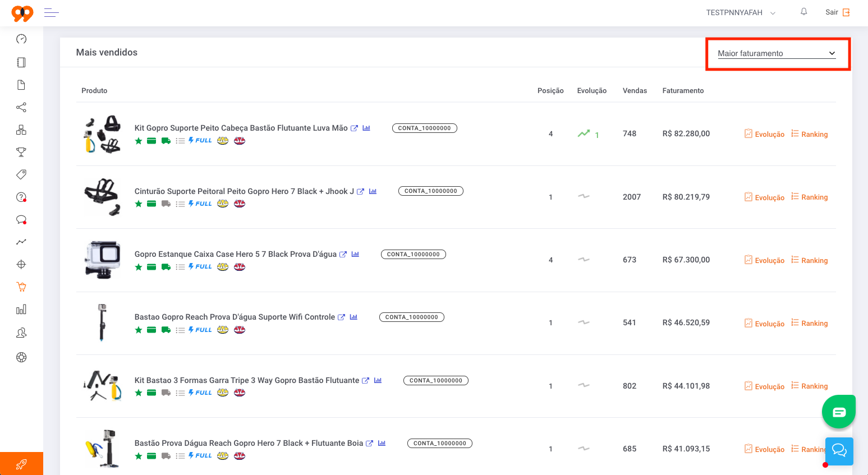The image size is (868, 475).
Task: Open chart icon for Gopro Estanque Caixa Case
Action: click(355, 254)
